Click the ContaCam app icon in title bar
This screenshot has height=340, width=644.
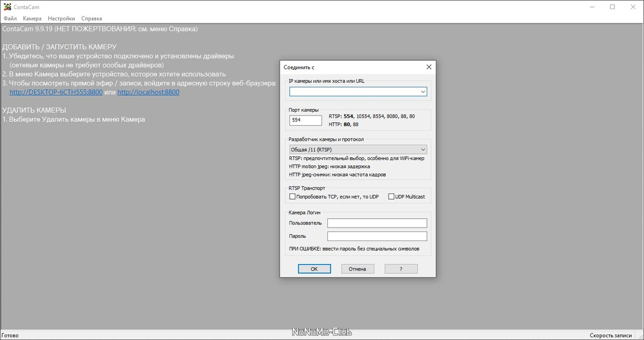pyautogui.click(x=7, y=7)
